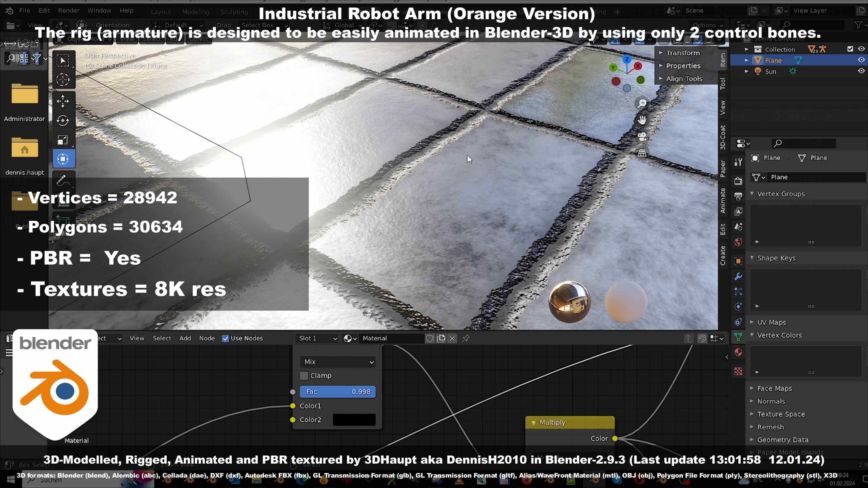This screenshot has height=488, width=868.
Task: Open the Material properties sphere tab
Action: click(x=738, y=352)
